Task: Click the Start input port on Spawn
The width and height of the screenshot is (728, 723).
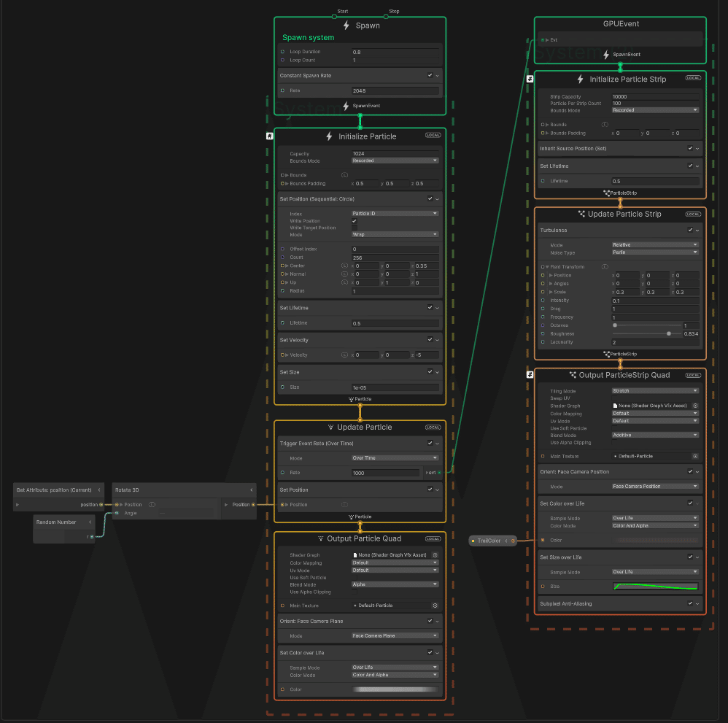Action: click(334, 17)
